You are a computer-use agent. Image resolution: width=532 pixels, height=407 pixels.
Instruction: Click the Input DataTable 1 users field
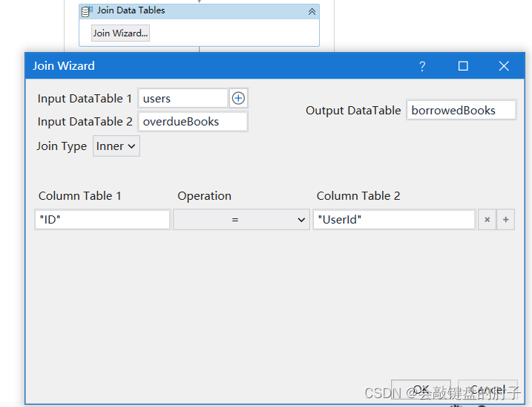point(183,98)
